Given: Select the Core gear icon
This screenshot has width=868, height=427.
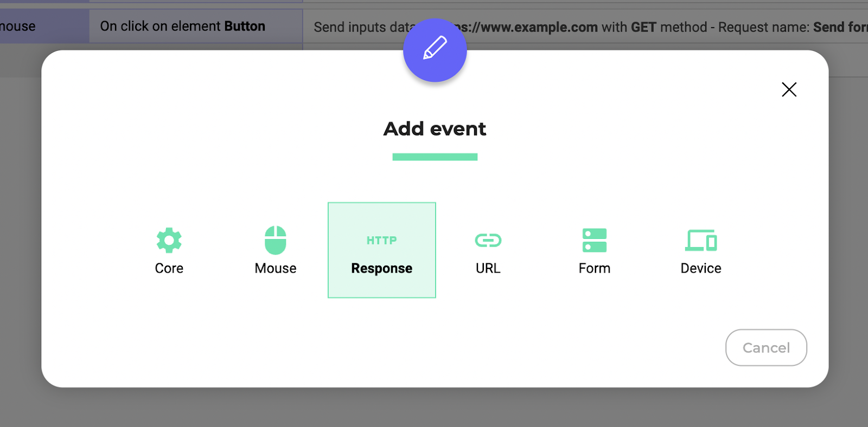Looking at the screenshot, I should point(169,240).
